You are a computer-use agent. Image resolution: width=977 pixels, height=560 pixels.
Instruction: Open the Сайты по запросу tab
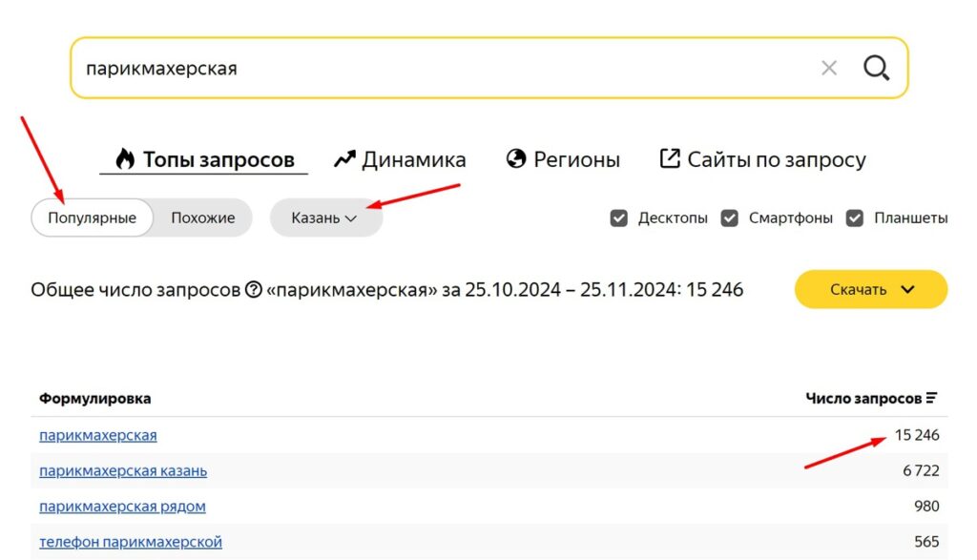762,159
